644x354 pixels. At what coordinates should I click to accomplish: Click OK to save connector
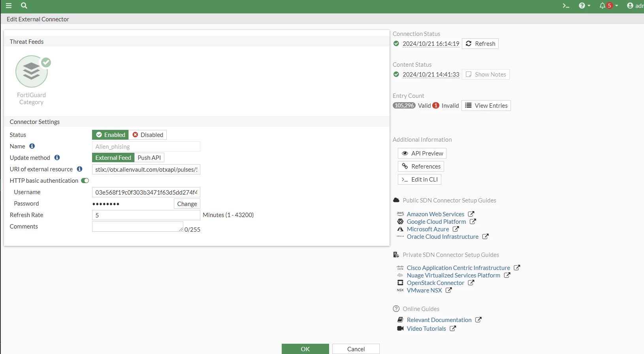pos(305,349)
